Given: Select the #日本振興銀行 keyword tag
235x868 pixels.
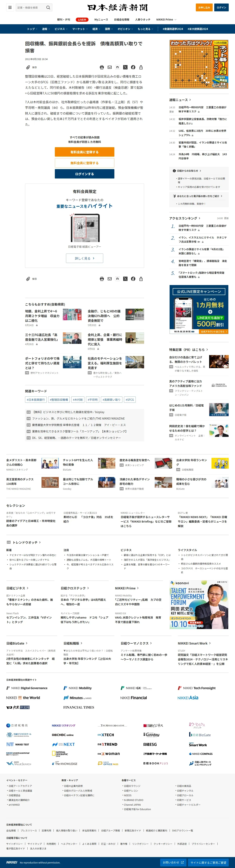Looking at the screenshot, I should [36, 400].
